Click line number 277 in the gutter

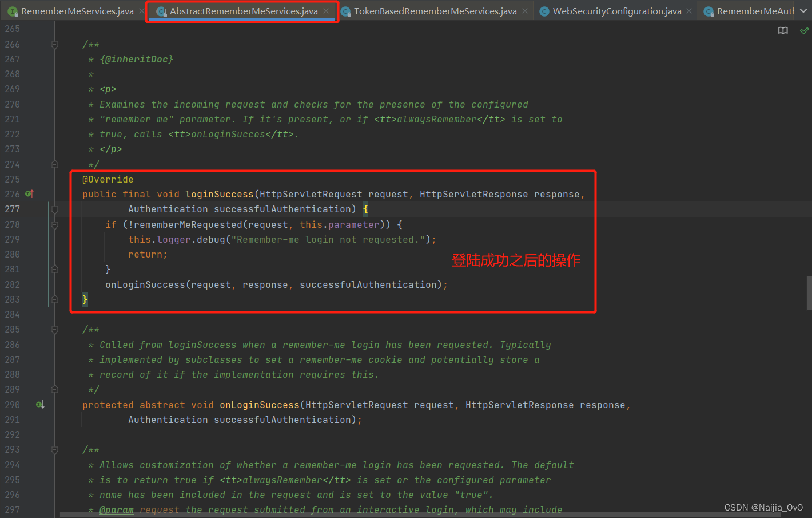point(13,209)
